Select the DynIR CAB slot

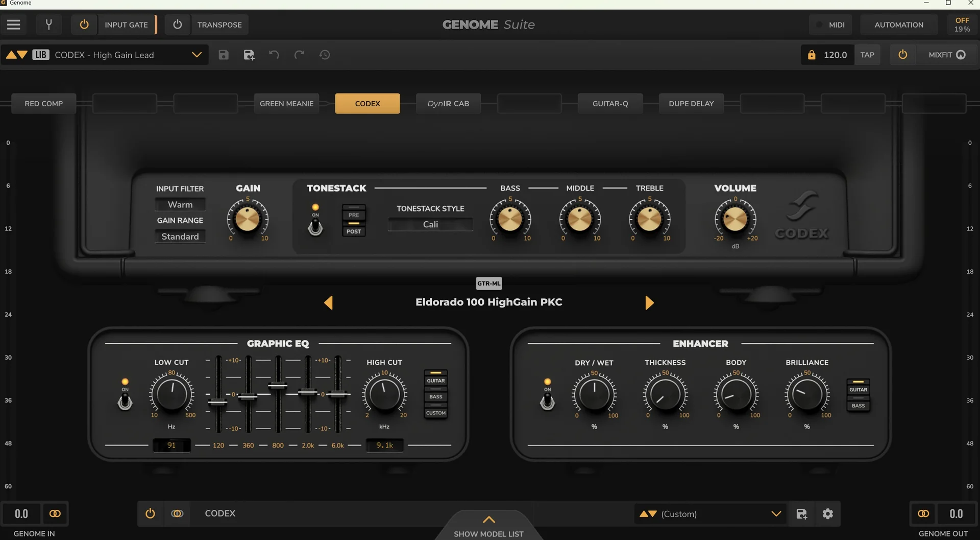coord(448,103)
